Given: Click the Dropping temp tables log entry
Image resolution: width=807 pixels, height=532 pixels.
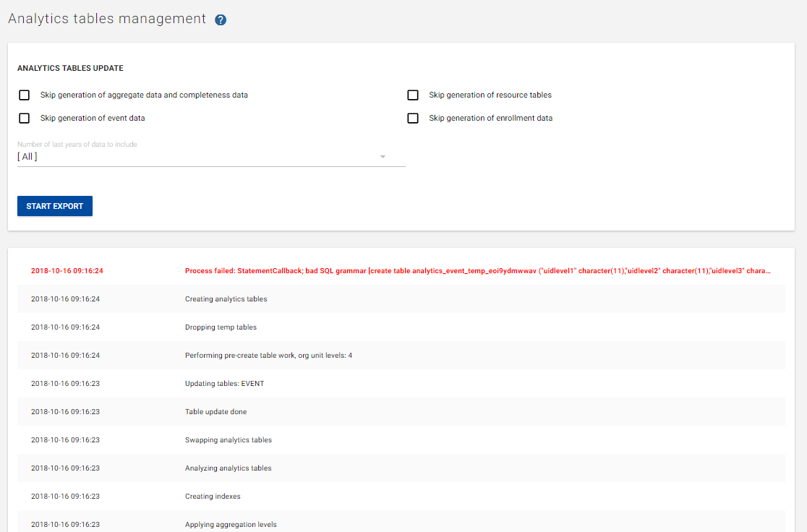Looking at the screenshot, I should point(221,327).
